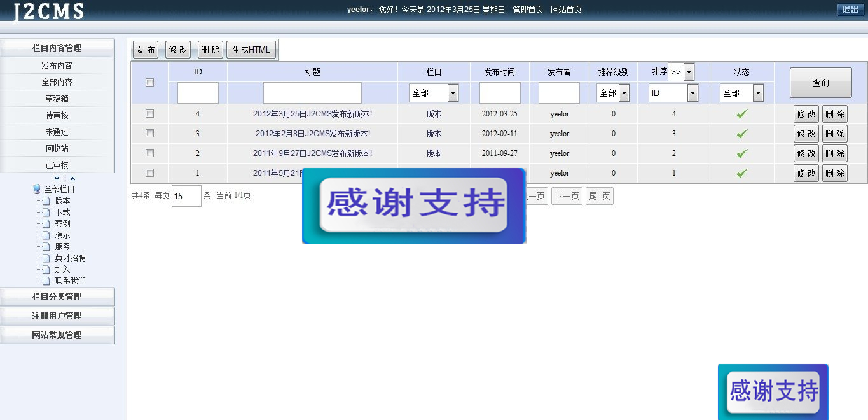
Task: Click the page icon next to 版本 in tree
Action: coord(46,200)
